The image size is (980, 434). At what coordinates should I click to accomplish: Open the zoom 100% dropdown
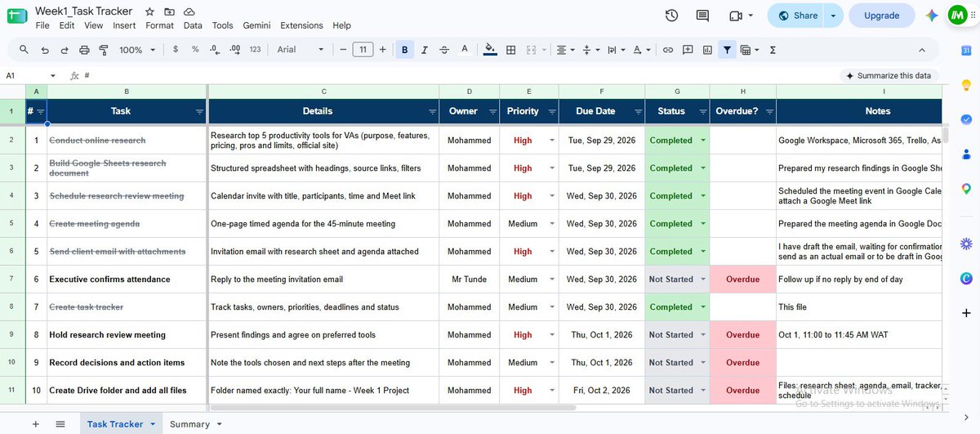137,50
